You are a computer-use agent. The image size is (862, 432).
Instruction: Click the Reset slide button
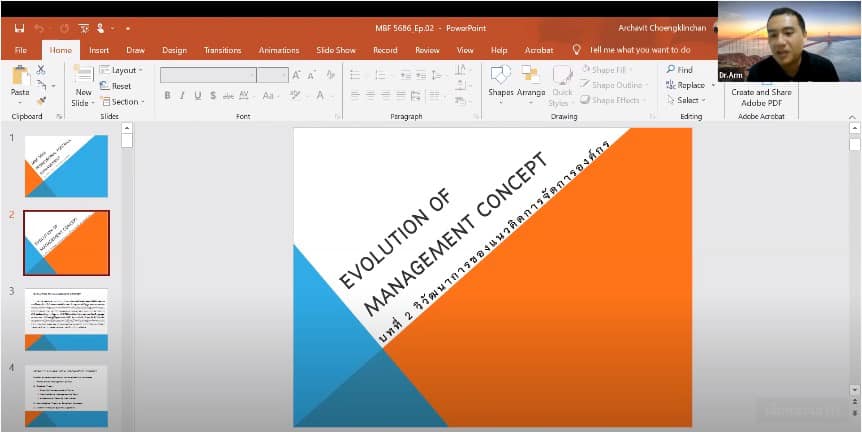point(120,86)
